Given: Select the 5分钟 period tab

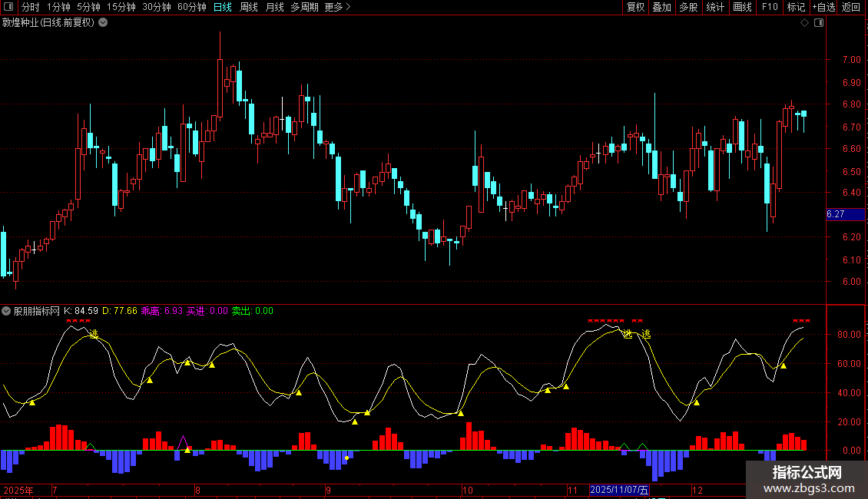Looking at the screenshot, I should tap(88, 7).
